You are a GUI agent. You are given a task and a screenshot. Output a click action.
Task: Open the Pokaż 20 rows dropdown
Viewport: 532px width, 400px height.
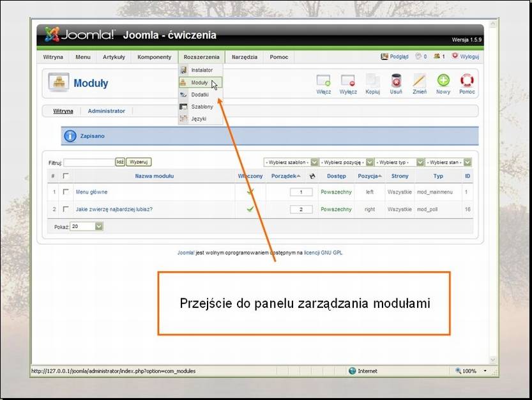tap(86, 226)
